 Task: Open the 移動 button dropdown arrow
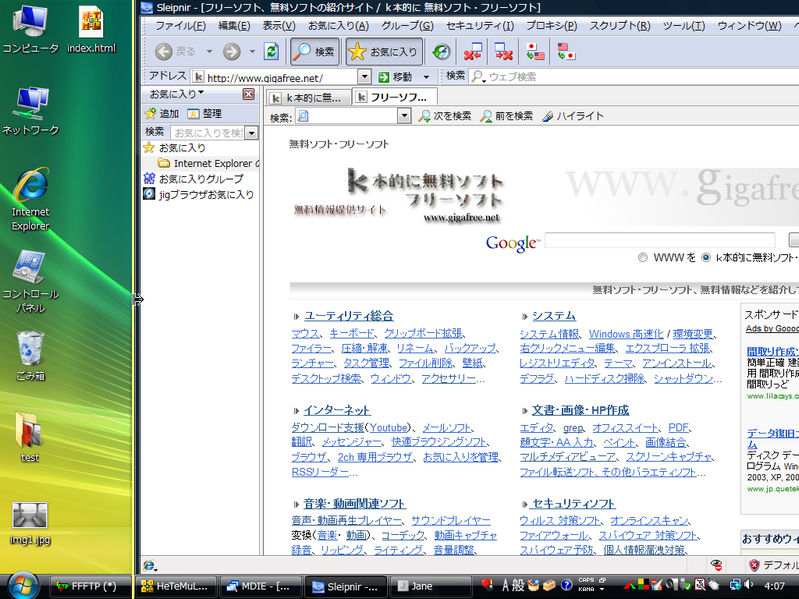pyautogui.click(x=427, y=77)
